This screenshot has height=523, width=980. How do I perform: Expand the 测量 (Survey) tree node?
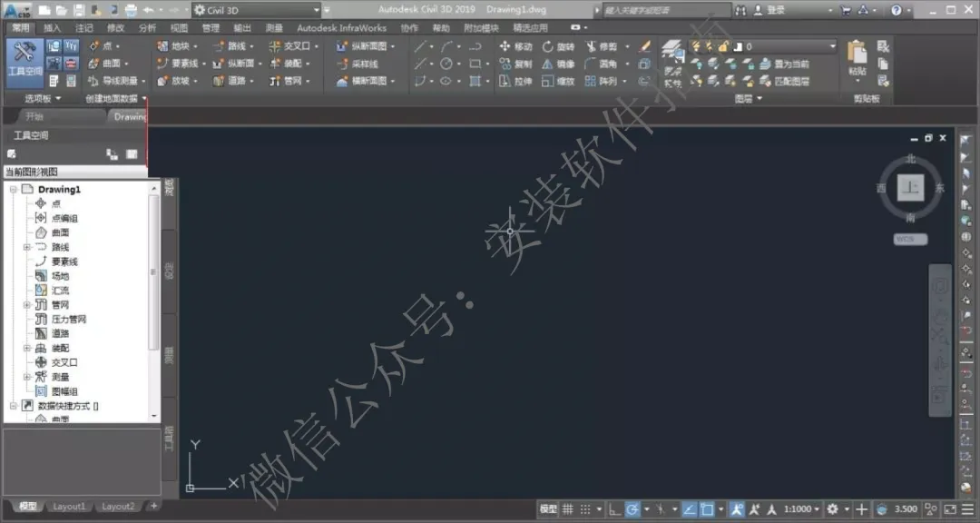click(x=27, y=377)
